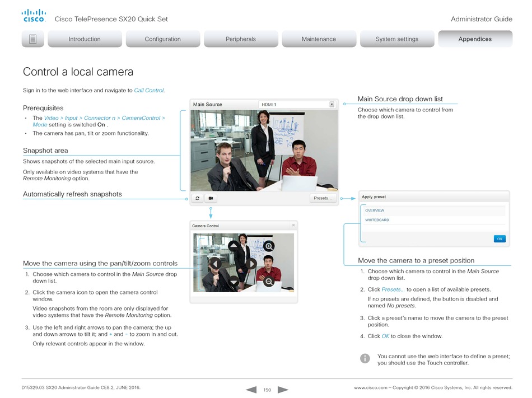The width and height of the screenshot is (532, 398).
Task: Click 'Main Source drop down list' heading
Action: pos(400,99)
